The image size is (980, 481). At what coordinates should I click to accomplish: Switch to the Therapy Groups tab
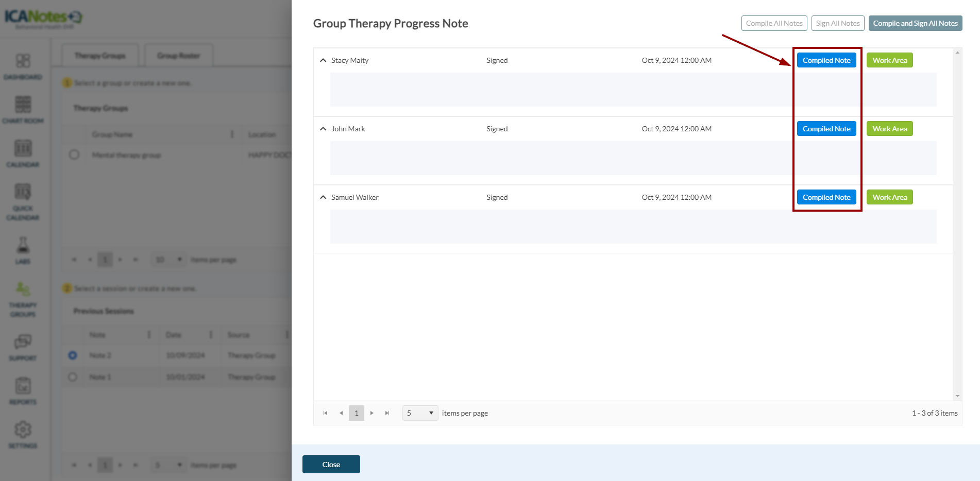(x=100, y=56)
